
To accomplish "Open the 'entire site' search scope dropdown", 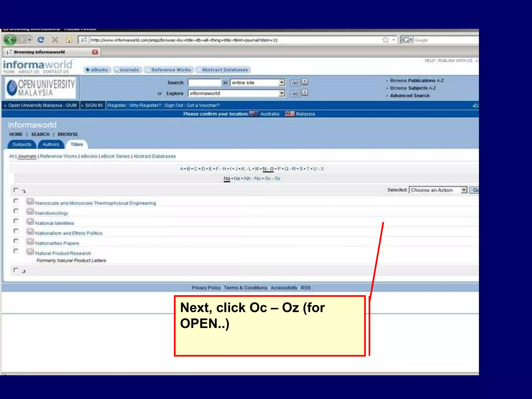I will click(282, 83).
